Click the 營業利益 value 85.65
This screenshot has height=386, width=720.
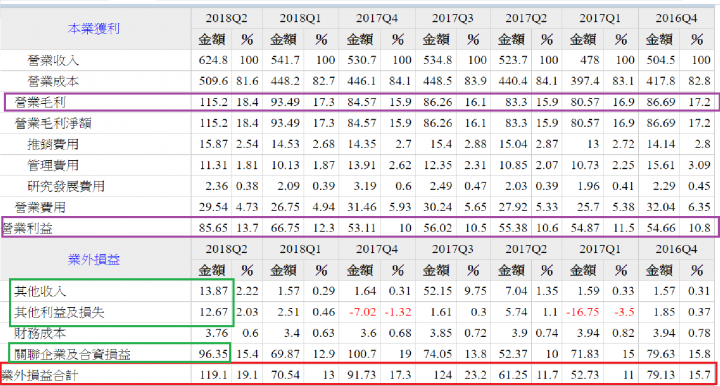click(214, 228)
